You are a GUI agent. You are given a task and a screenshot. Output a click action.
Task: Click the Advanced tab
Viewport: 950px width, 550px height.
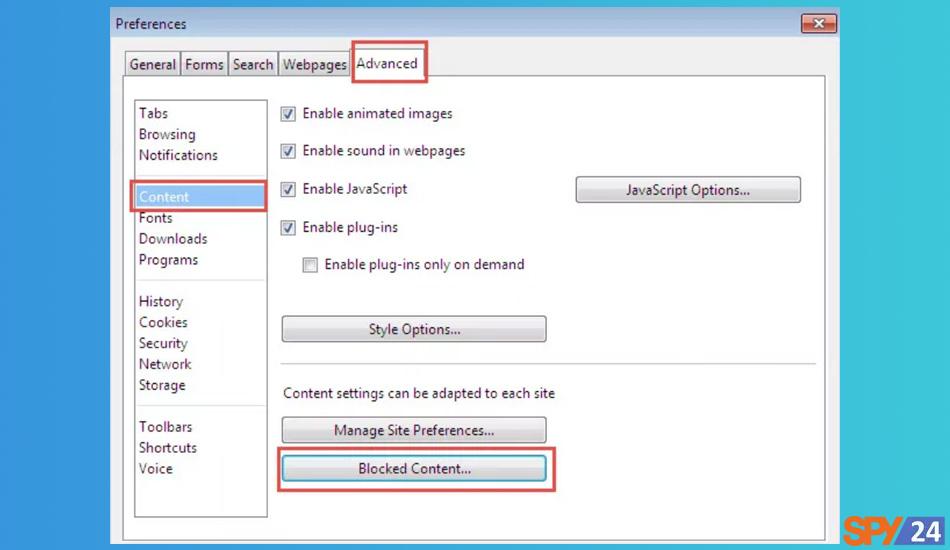[387, 63]
